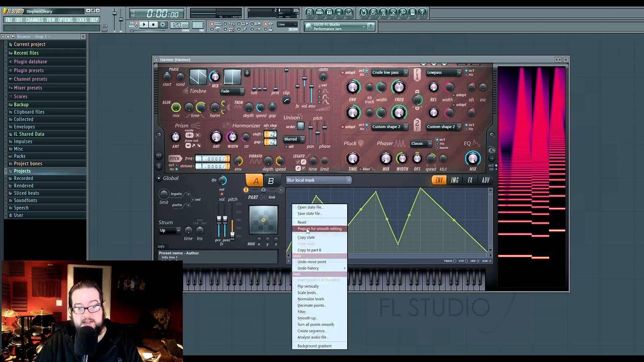Viewport: 644px width, 362px height.
Task: Choose Flip vertically menu entry
Action: (x=319, y=286)
